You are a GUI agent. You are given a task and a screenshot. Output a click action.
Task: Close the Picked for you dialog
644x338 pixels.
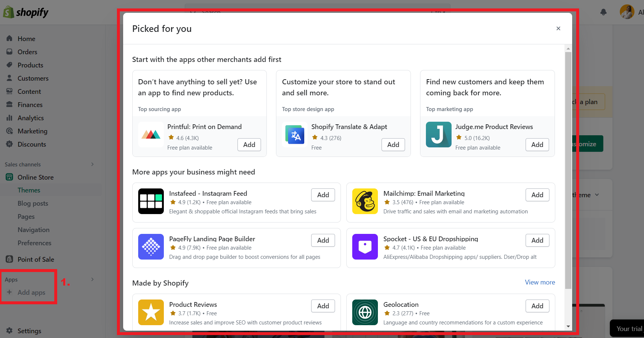pos(558,29)
